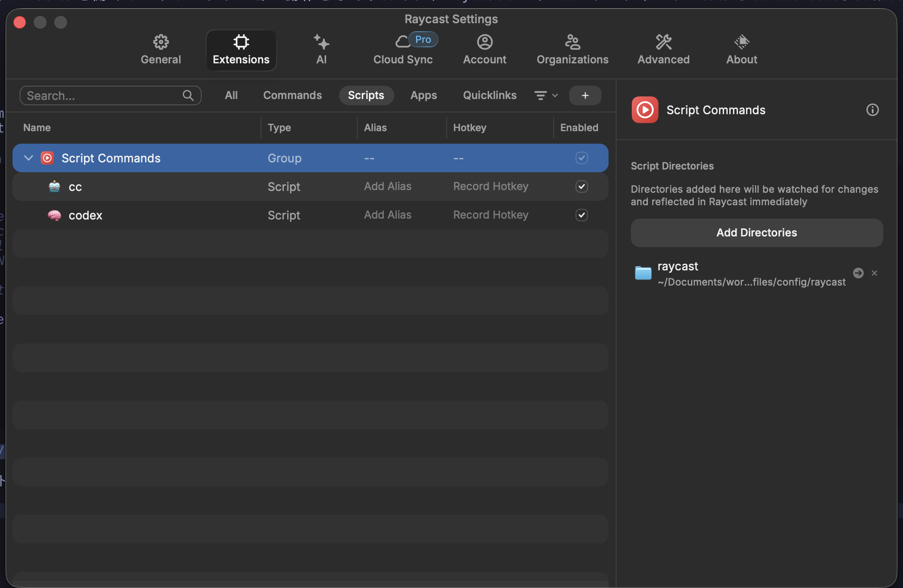Disable the codex script checkbox
Viewport: 903px width, 588px height.
coord(581,215)
